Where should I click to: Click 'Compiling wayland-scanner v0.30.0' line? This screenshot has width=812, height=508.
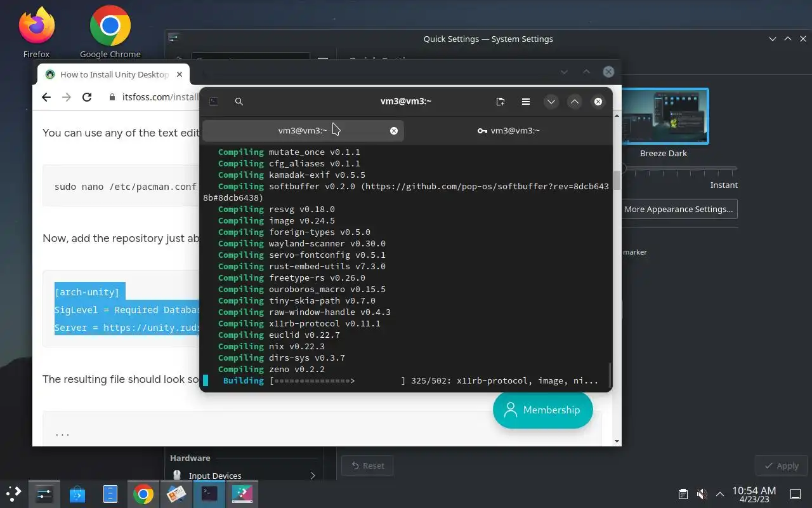coord(302,243)
